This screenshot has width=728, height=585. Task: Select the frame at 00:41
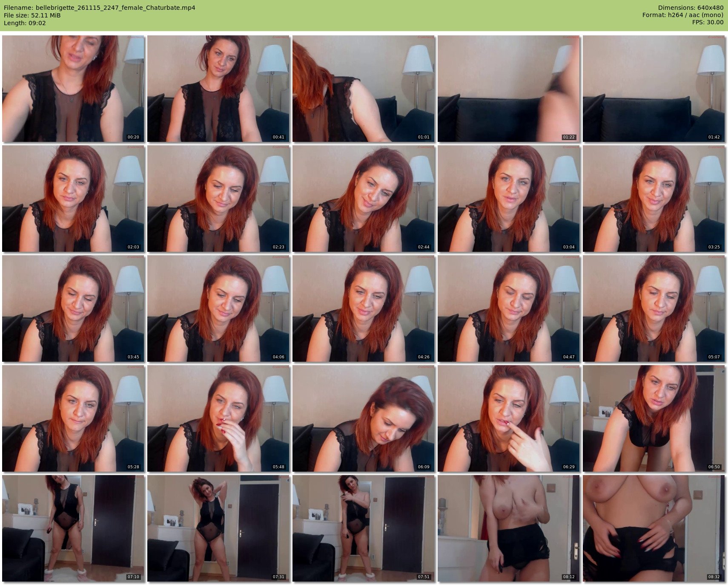pos(218,89)
